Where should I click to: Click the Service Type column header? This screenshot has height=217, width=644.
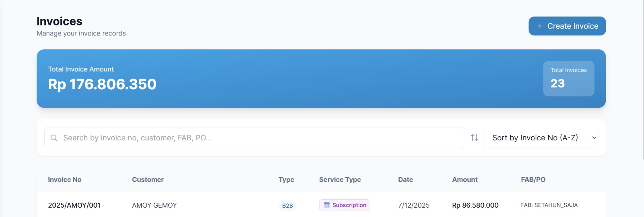[x=340, y=179]
